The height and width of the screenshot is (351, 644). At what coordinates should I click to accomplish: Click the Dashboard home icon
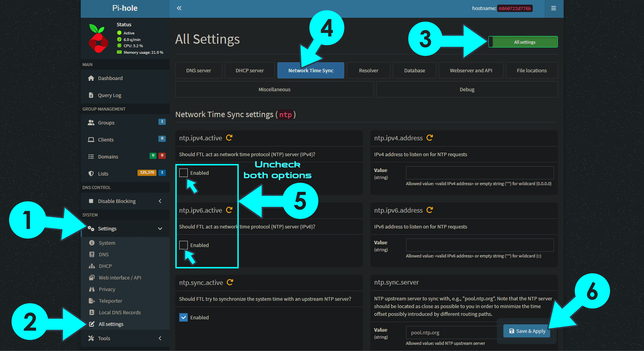91,78
